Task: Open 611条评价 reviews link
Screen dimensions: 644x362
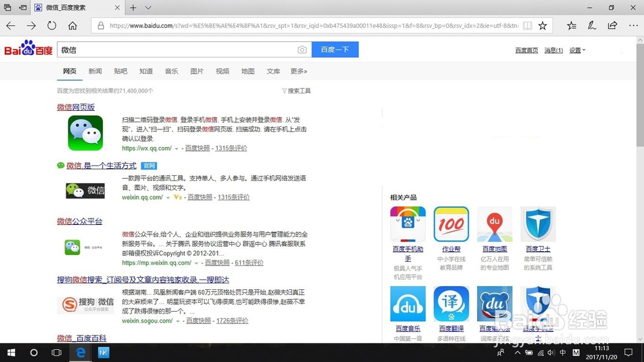Action: [249, 263]
